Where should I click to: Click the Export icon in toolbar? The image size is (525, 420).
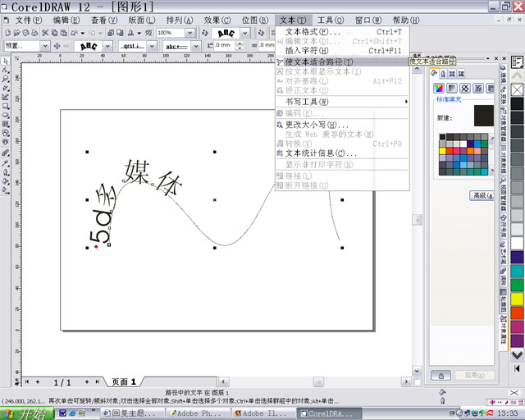click(120, 33)
